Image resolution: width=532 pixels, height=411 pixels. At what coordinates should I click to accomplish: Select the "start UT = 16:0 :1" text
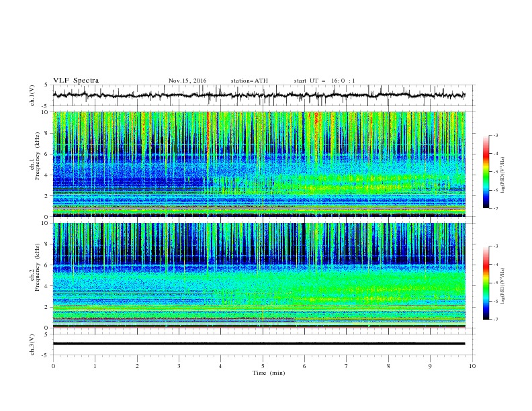324,81
